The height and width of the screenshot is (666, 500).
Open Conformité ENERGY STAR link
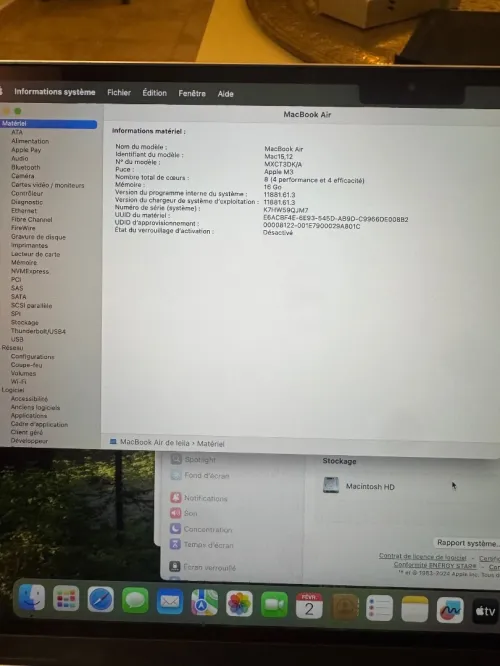(x=435, y=565)
